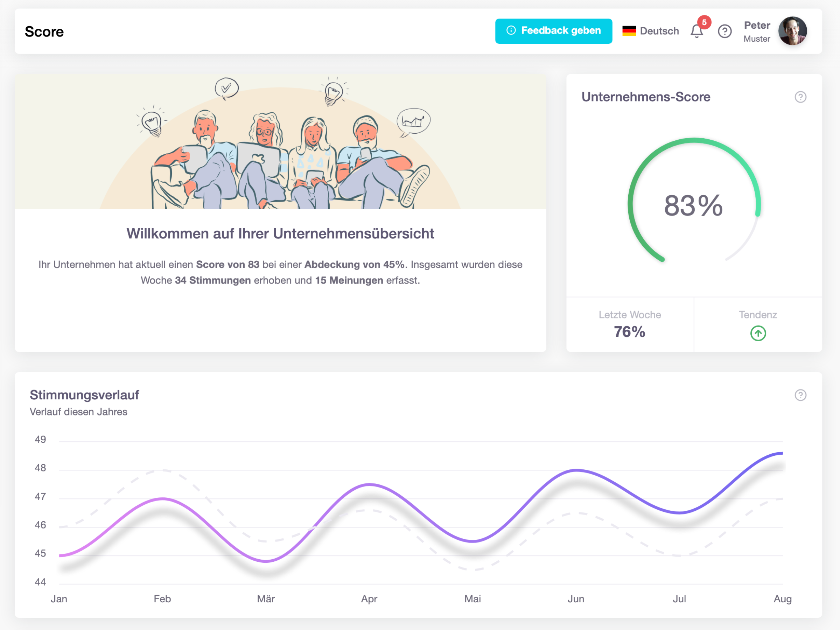Click the Stimmungsverlauf help question mark
This screenshot has height=630, width=840.
pyautogui.click(x=800, y=395)
